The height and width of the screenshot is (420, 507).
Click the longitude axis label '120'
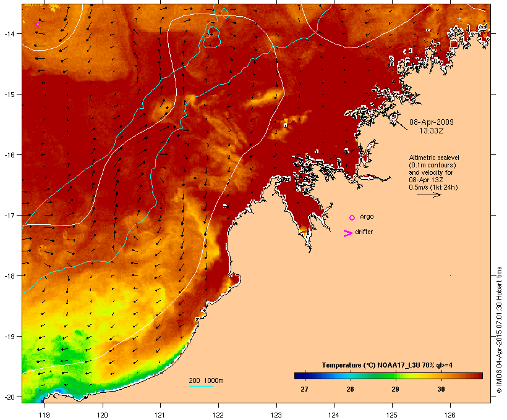(x=102, y=415)
